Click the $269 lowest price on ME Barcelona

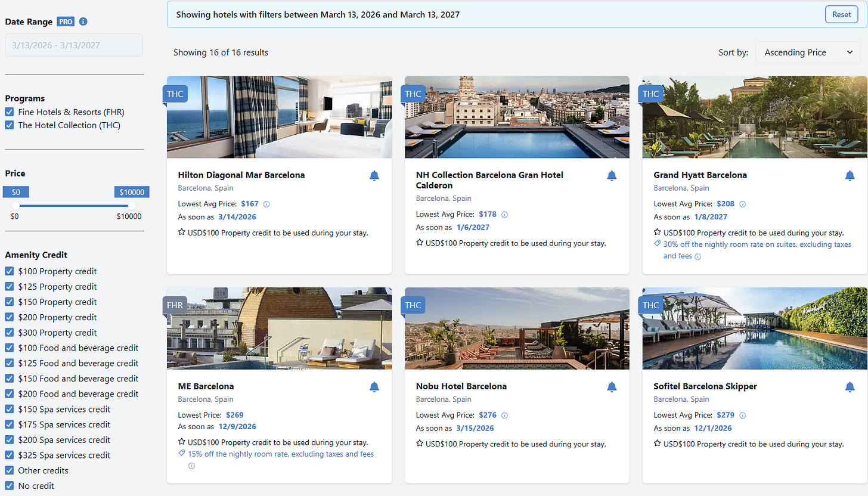tap(235, 415)
